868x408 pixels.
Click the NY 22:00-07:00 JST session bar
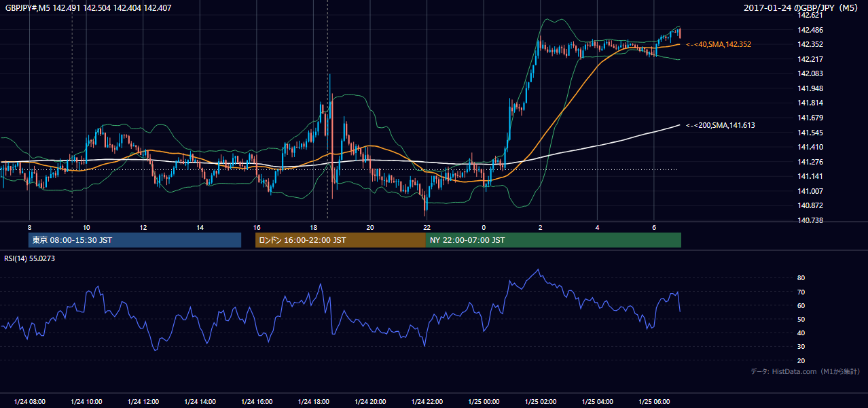(554, 240)
